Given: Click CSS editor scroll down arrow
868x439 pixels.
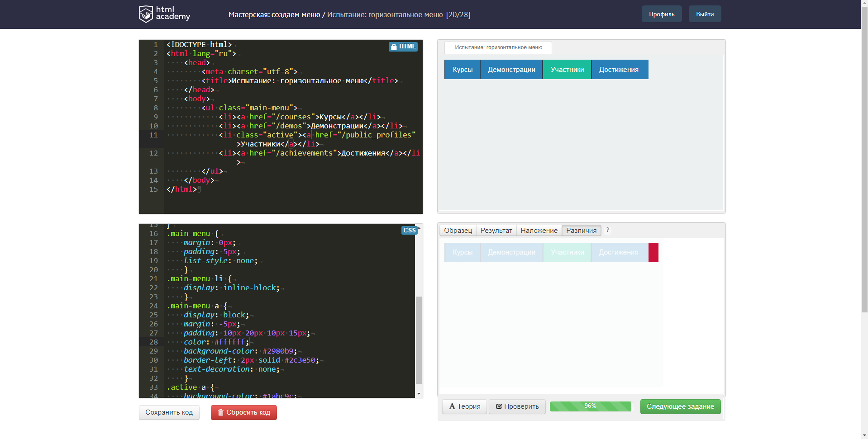Looking at the screenshot, I should pos(419,394).
